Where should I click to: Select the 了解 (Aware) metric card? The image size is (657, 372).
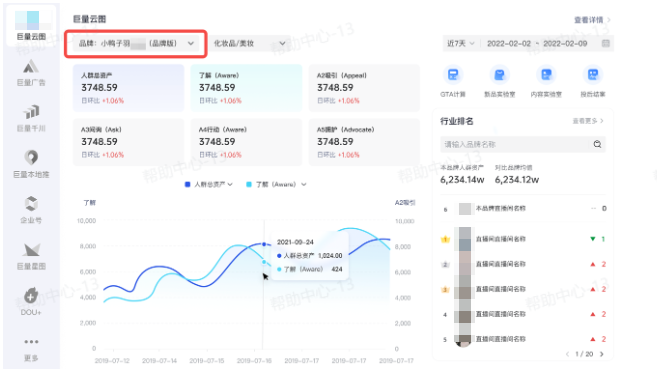[x=246, y=88]
